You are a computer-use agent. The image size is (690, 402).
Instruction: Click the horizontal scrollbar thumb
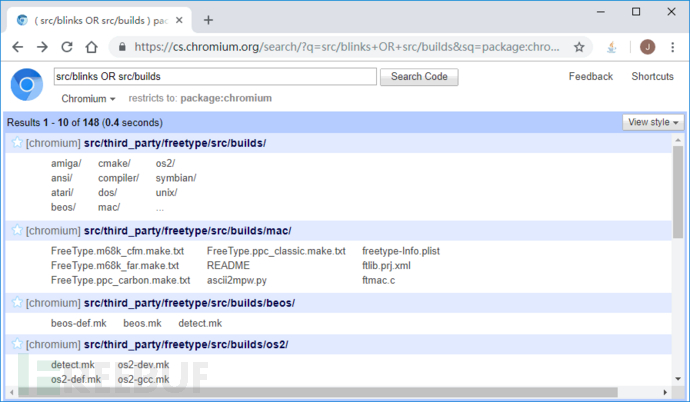tap(318, 392)
